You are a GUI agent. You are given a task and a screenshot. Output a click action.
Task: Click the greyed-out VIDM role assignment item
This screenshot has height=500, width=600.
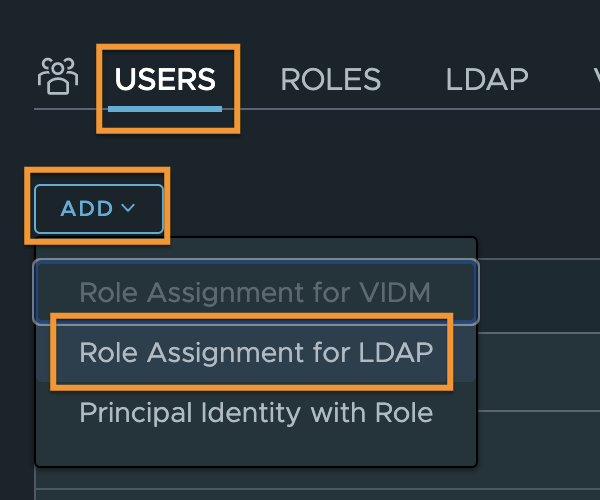[x=256, y=292]
